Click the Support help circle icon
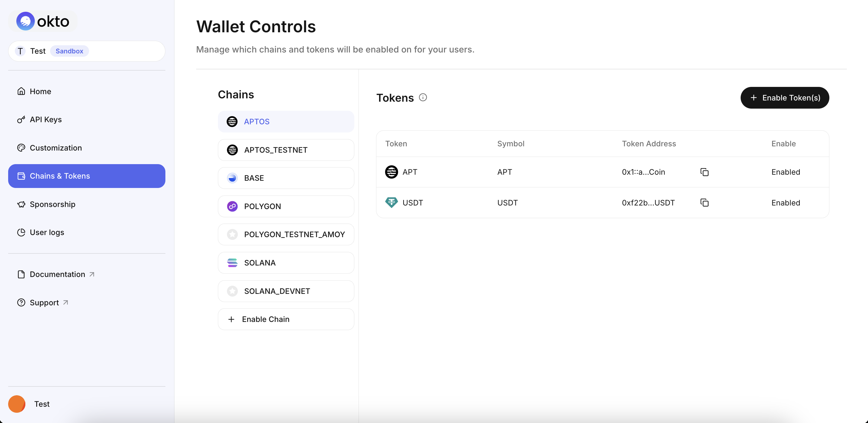 21,302
